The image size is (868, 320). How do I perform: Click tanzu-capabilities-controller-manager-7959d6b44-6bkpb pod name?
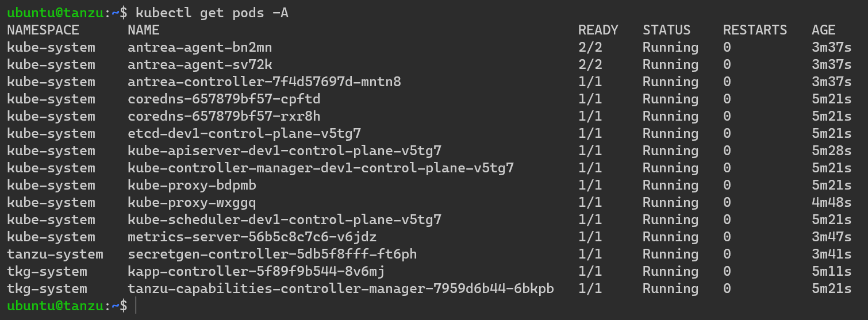tap(340, 288)
